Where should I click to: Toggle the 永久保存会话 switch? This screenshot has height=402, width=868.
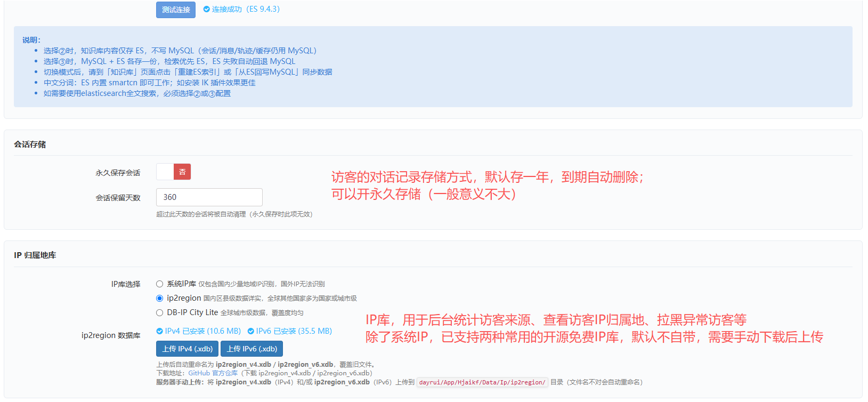coord(174,172)
